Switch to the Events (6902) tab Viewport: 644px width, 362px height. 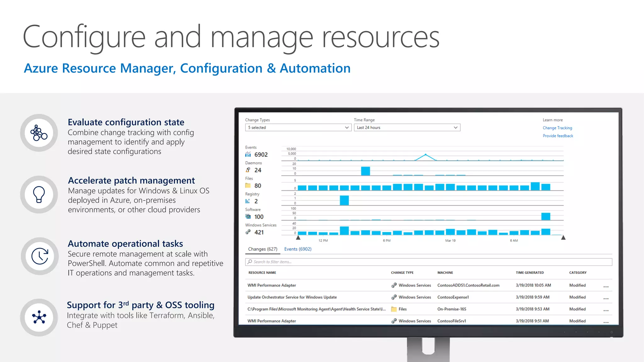pos(298,249)
